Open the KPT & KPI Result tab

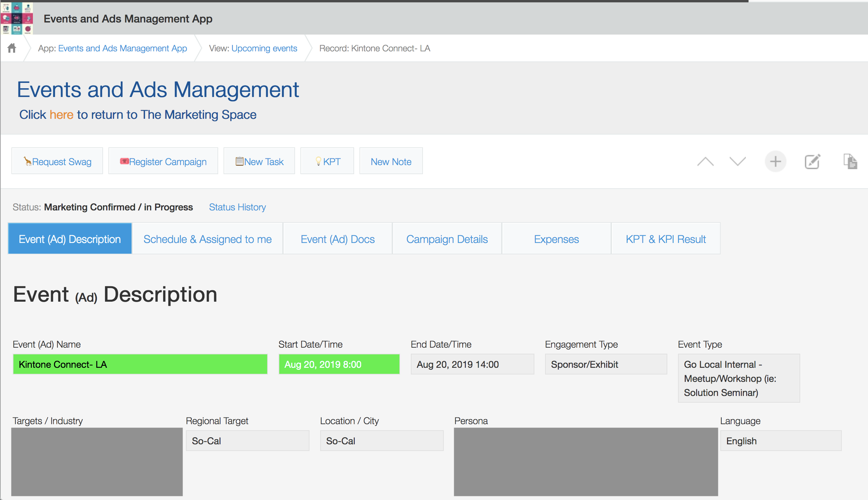666,239
